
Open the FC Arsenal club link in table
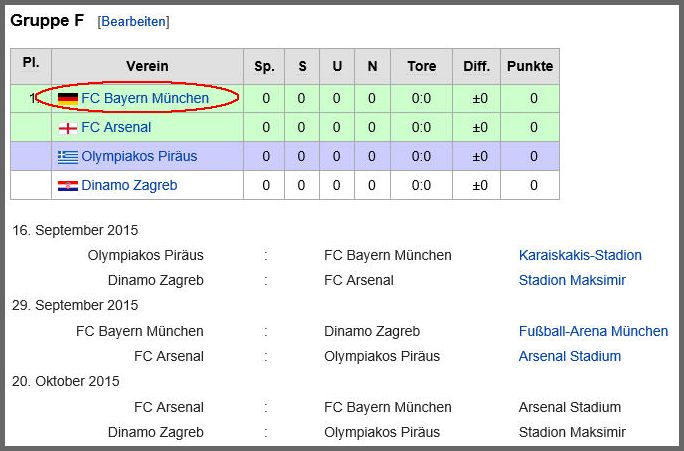click(116, 127)
